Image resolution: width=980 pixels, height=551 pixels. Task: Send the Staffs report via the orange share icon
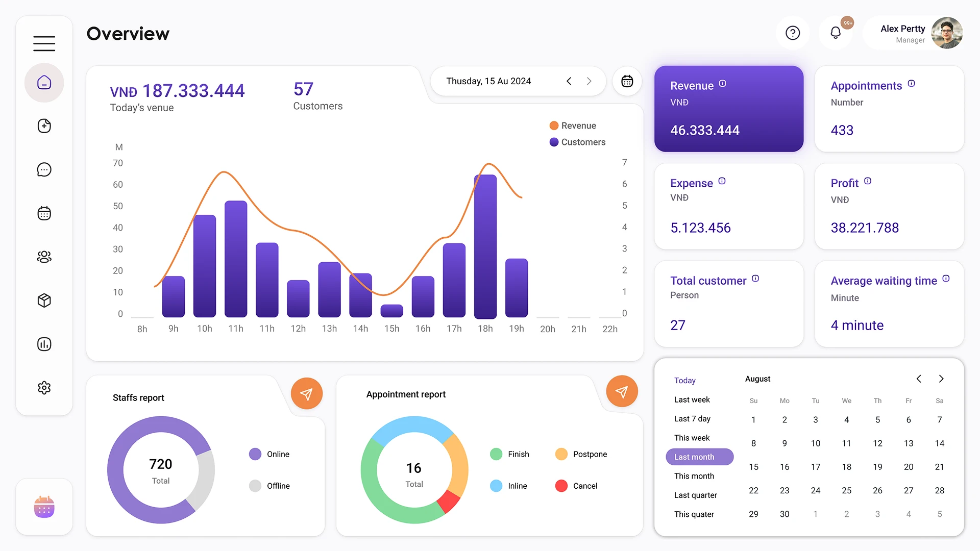[x=306, y=393]
